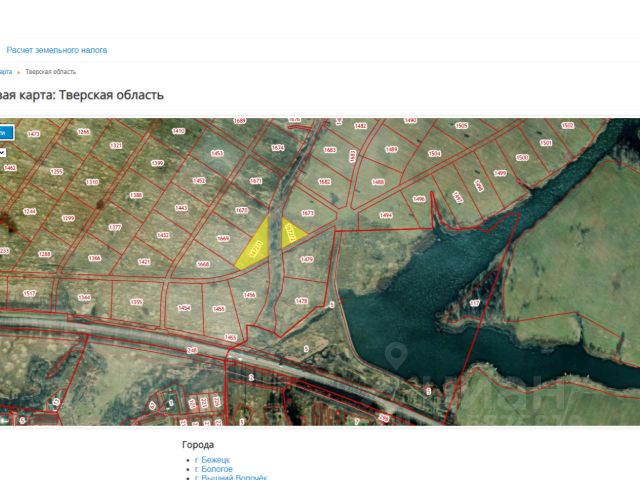Click parcel label 1299

(x=68, y=218)
